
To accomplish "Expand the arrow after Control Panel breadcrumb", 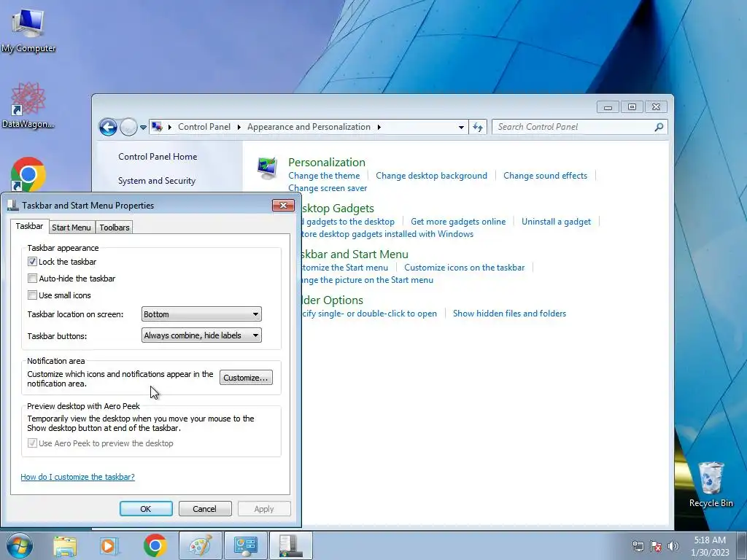I will point(239,127).
